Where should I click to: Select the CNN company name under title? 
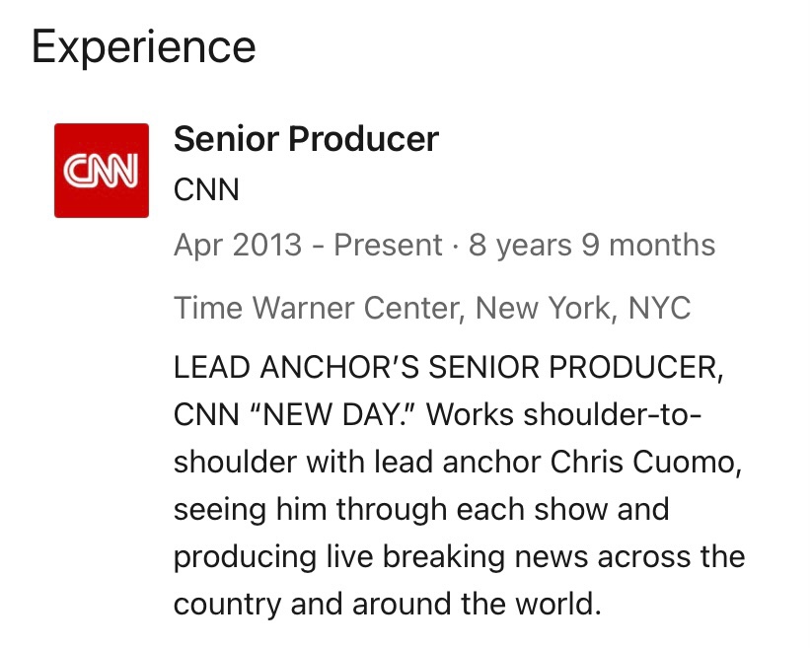tap(206, 189)
